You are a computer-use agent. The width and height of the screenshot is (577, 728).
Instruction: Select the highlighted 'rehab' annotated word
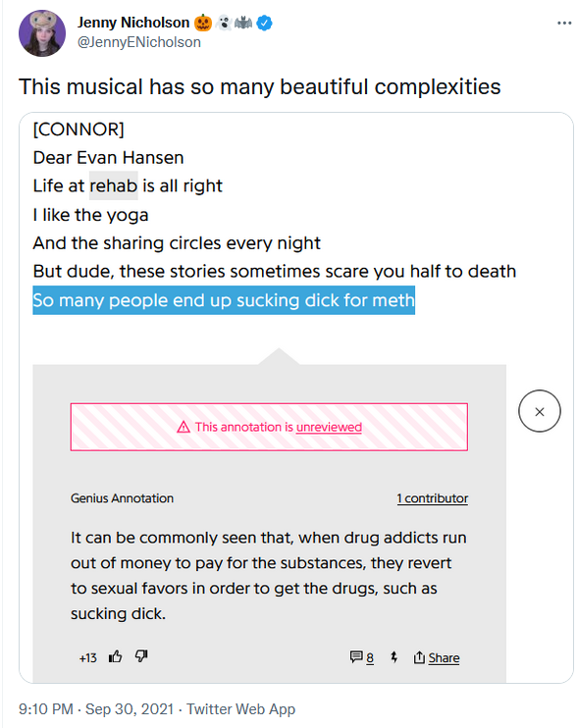[x=113, y=185]
